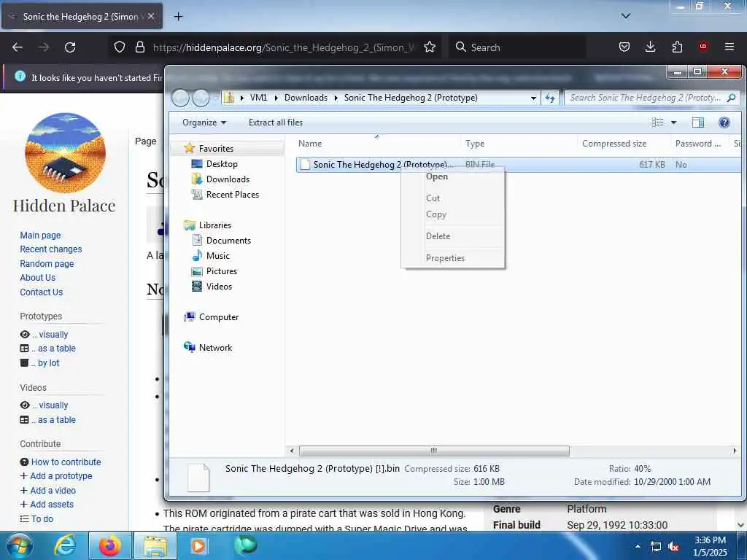Open the view options dropdown arrow
This screenshot has width=747, height=560.
click(x=673, y=122)
